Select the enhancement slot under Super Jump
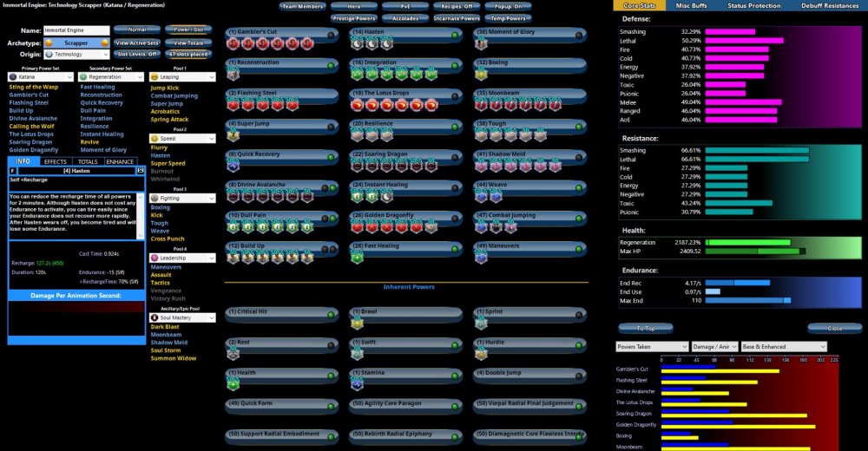 [x=234, y=136]
